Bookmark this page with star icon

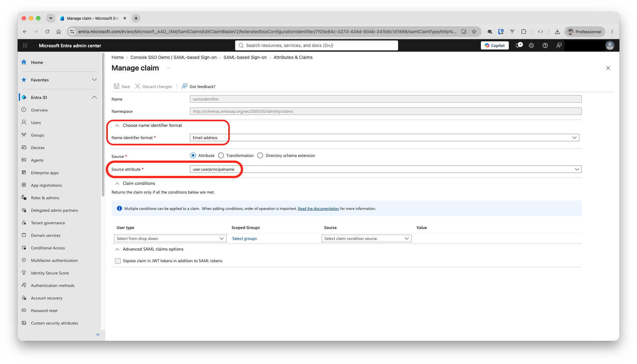click(x=474, y=32)
